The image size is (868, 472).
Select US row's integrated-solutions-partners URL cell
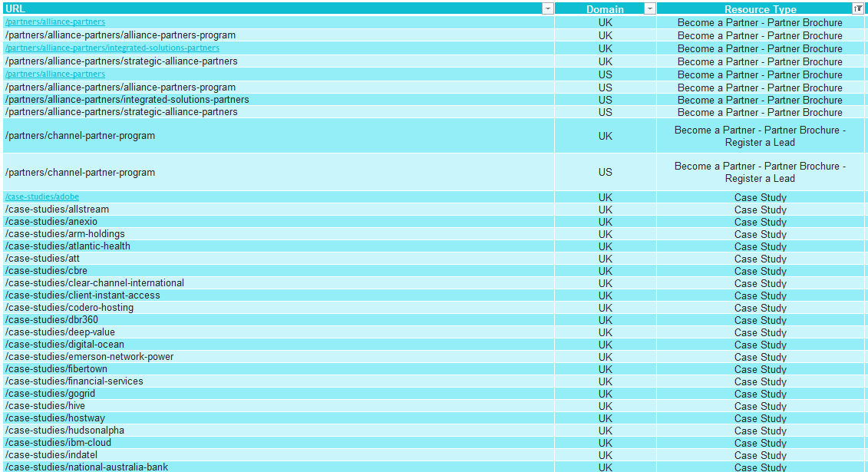click(x=279, y=100)
